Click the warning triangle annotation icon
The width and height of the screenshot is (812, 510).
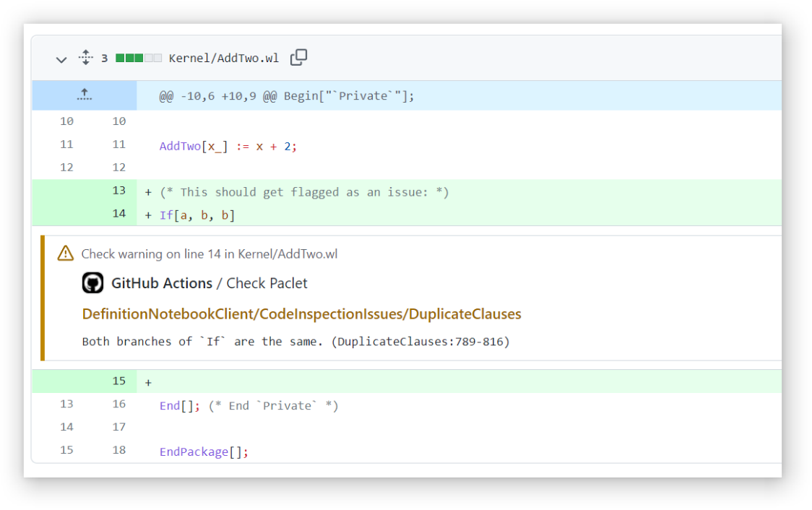coord(66,254)
